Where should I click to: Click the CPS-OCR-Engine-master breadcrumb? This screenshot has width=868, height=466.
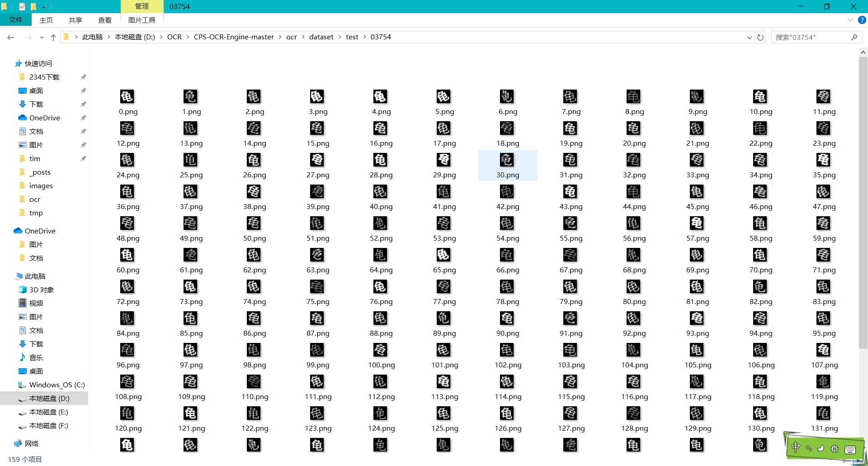click(x=234, y=37)
